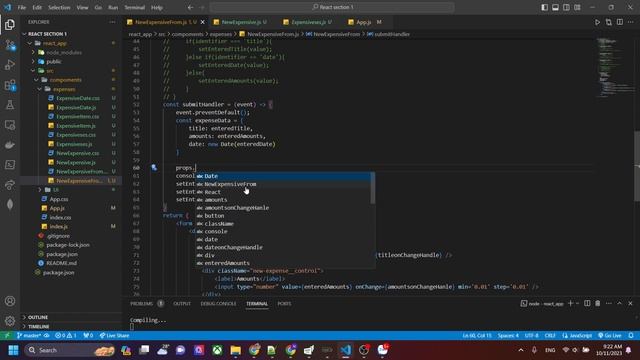Add a new terminal with plus
The width and height of the screenshot is (640, 360).
pyautogui.click(x=571, y=303)
